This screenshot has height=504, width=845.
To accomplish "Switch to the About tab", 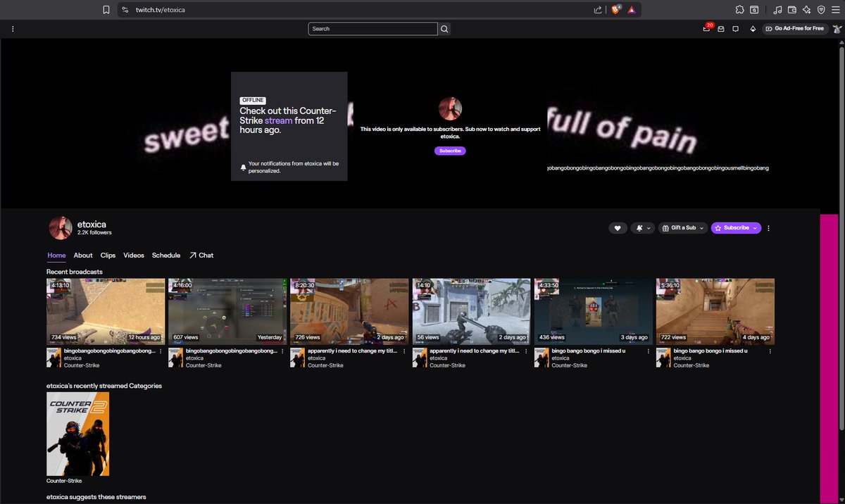I will [x=83, y=256].
